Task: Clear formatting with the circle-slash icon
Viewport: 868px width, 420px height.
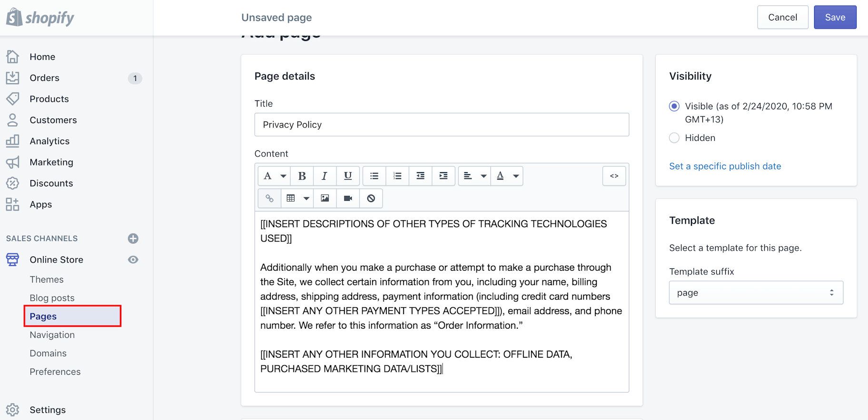Action: click(x=371, y=198)
